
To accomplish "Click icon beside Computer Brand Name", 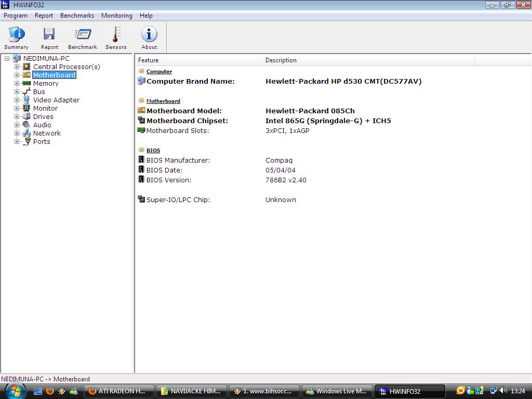I will click(x=141, y=81).
